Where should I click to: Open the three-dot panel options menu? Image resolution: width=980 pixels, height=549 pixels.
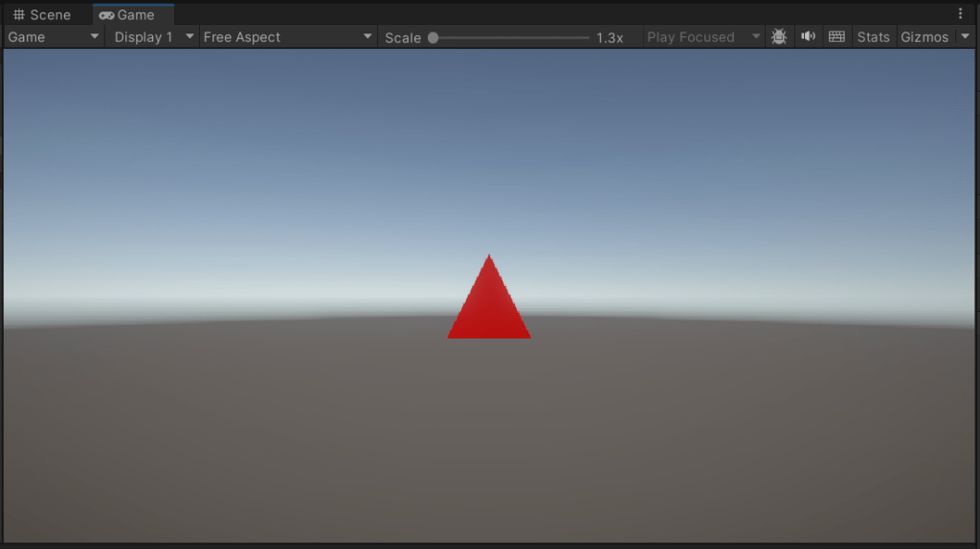960,14
